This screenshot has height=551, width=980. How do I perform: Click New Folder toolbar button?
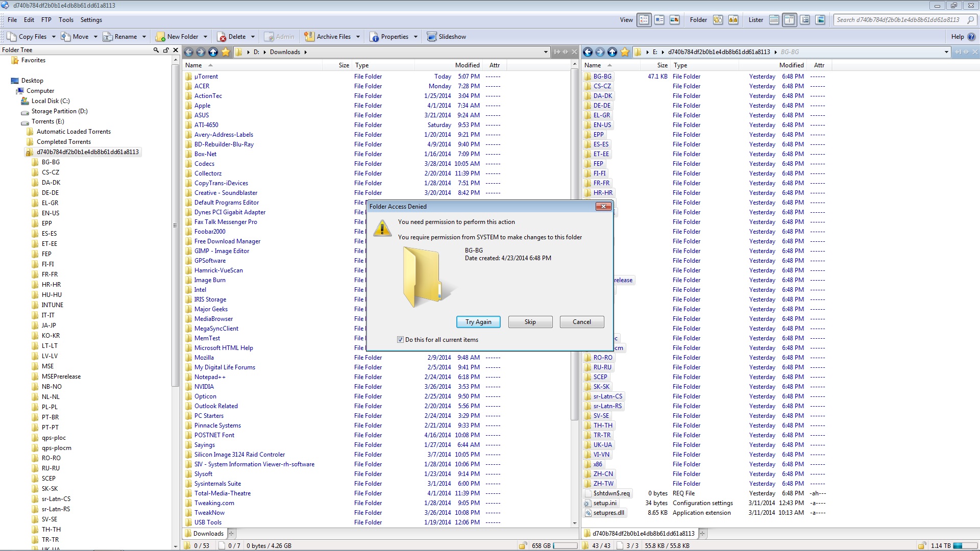177,37
